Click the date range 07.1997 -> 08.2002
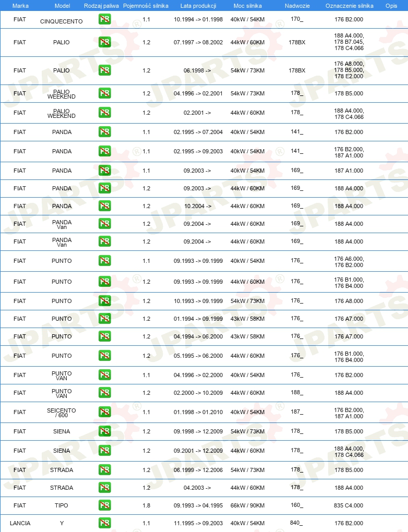Image resolution: width=408 pixels, height=532 pixels. (198, 42)
